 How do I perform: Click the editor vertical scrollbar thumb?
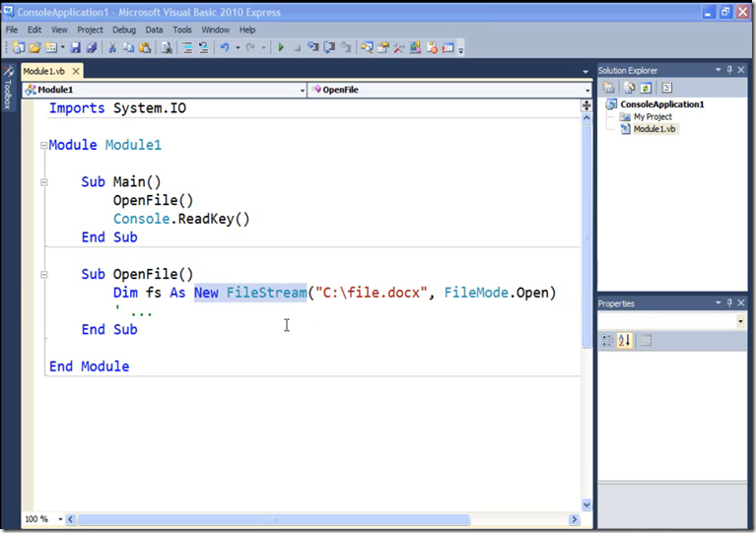point(586,236)
